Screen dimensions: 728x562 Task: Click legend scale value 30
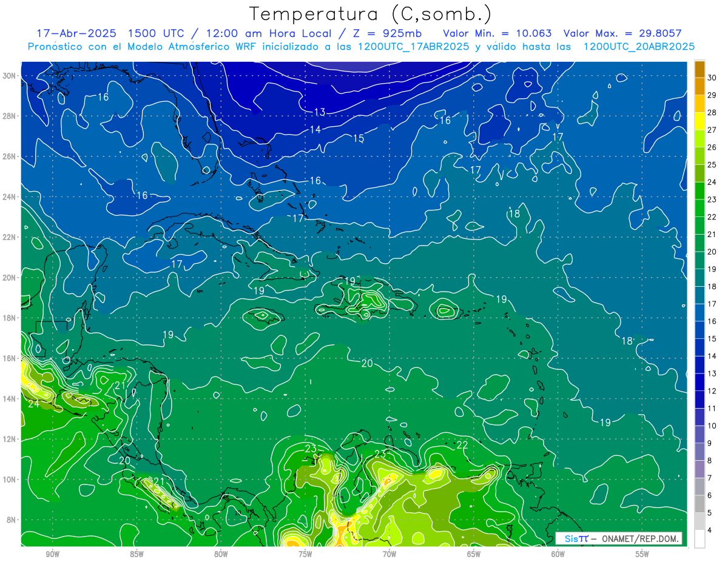[x=712, y=77]
